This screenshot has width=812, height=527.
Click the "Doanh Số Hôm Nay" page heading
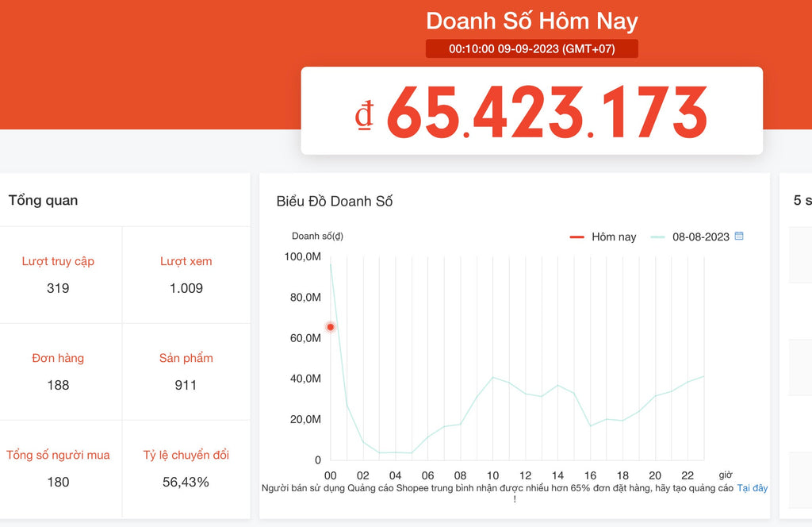coord(531,21)
